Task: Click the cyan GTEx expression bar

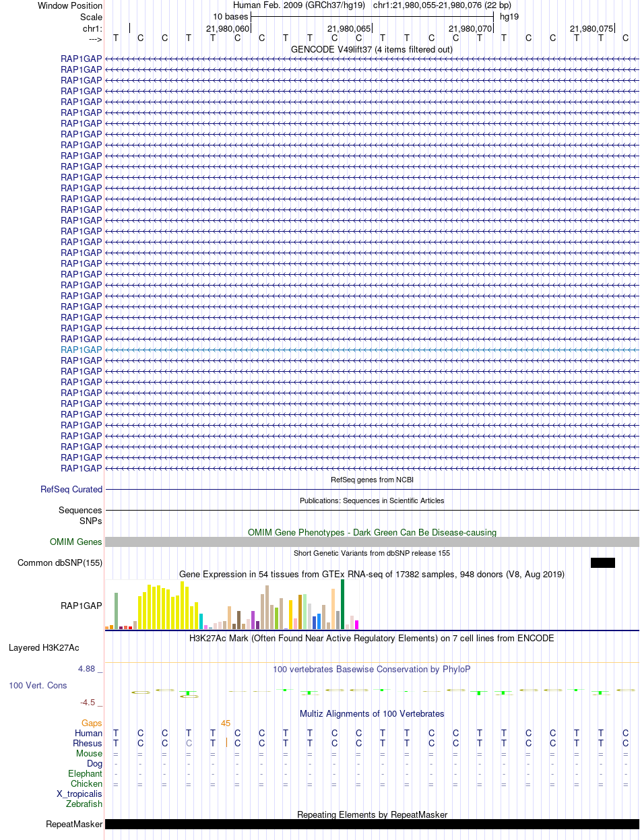Action: (201, 622)
